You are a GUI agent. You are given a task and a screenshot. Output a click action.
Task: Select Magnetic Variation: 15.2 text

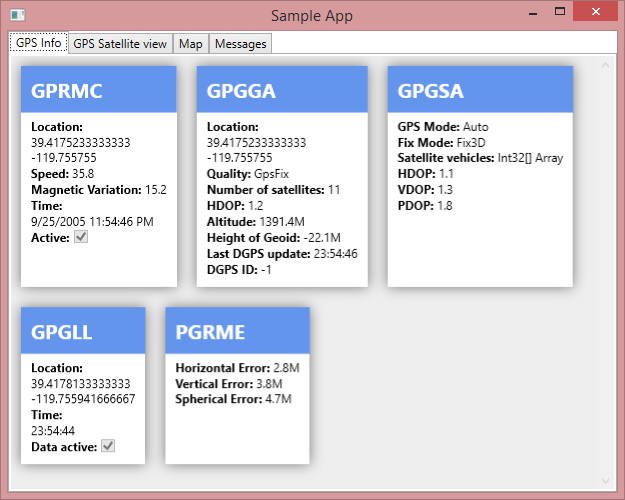(x=99, y=190)
